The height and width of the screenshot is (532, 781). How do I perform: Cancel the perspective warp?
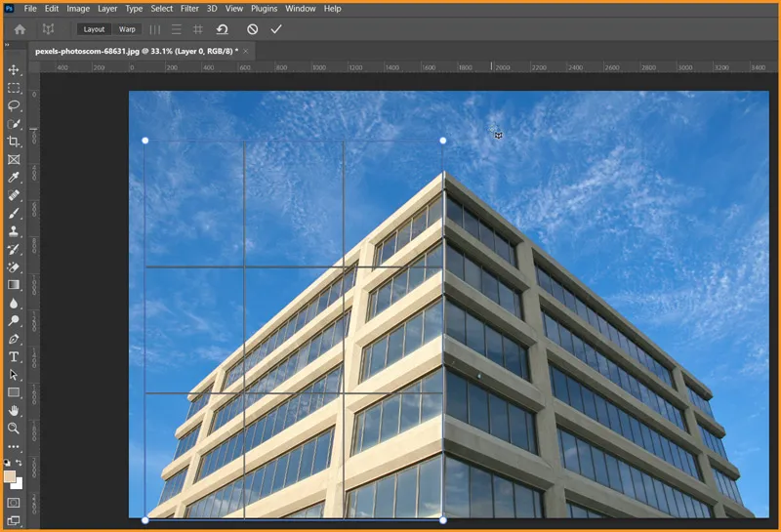tap(253, 29)
